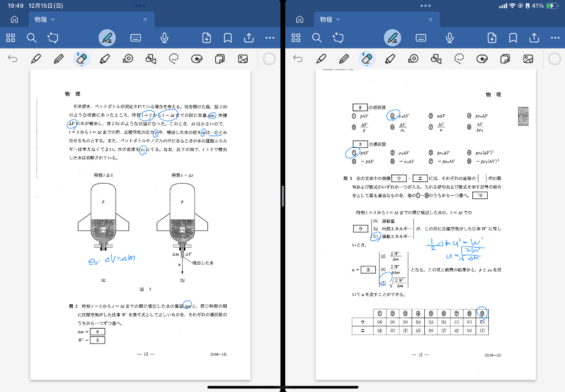This screenshot has width=565, height=392.
Task: Switch to keyboard input mode in right pane
Action: (421, 37)
